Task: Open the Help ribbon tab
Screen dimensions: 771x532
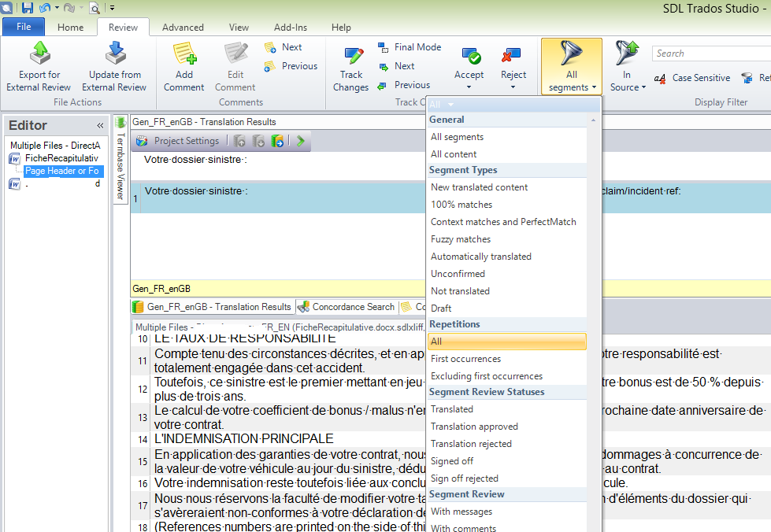Action: click(341, 28)
